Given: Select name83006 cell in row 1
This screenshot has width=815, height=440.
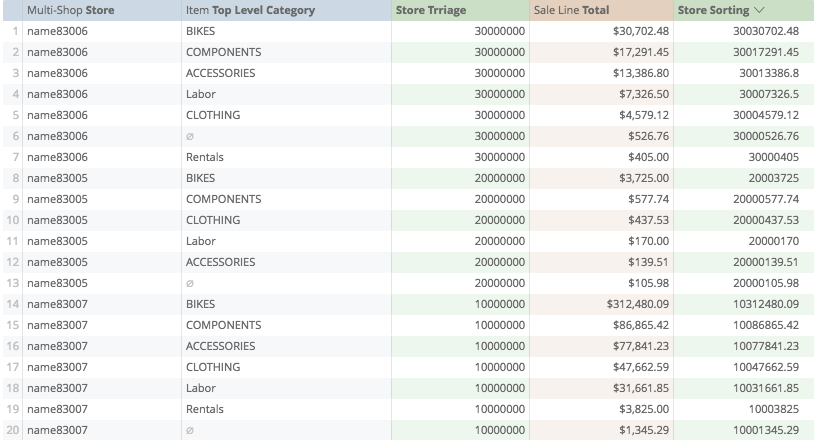Looking at the screenshot, I should [x=57, y=31].
